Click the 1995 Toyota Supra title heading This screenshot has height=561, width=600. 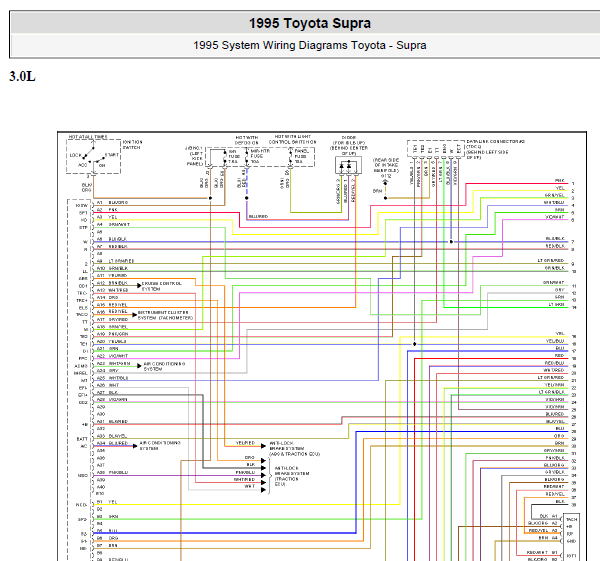coord(310,23)
